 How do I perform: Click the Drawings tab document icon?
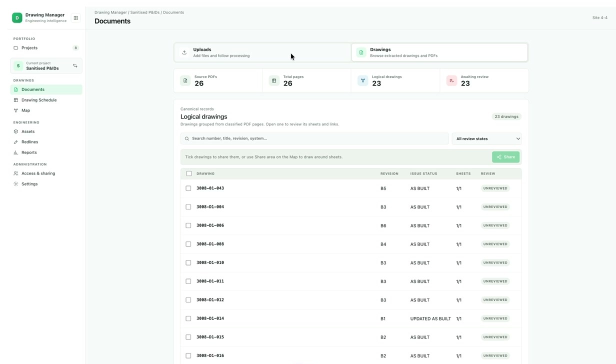point(361,52)
